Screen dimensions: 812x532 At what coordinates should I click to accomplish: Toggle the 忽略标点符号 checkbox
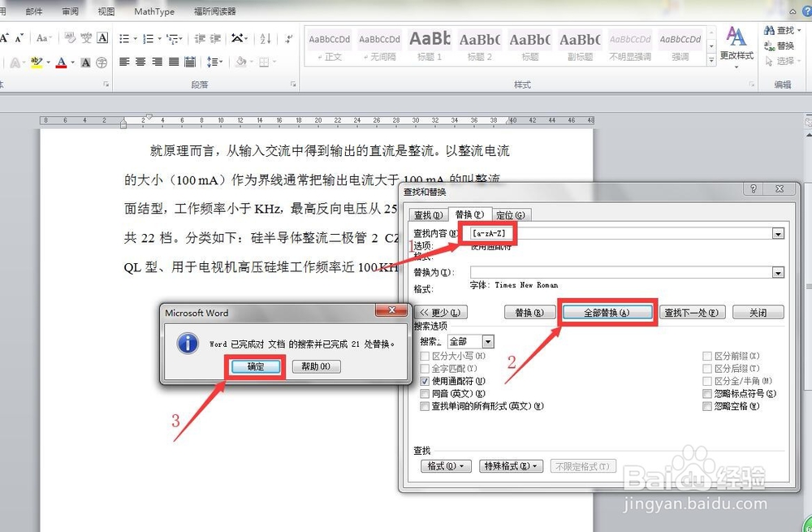pos(707,394)
